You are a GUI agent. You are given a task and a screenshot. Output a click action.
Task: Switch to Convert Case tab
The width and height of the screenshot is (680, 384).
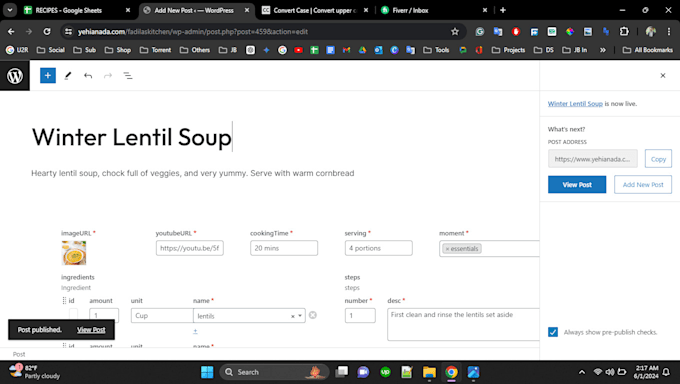pos(315,10)
